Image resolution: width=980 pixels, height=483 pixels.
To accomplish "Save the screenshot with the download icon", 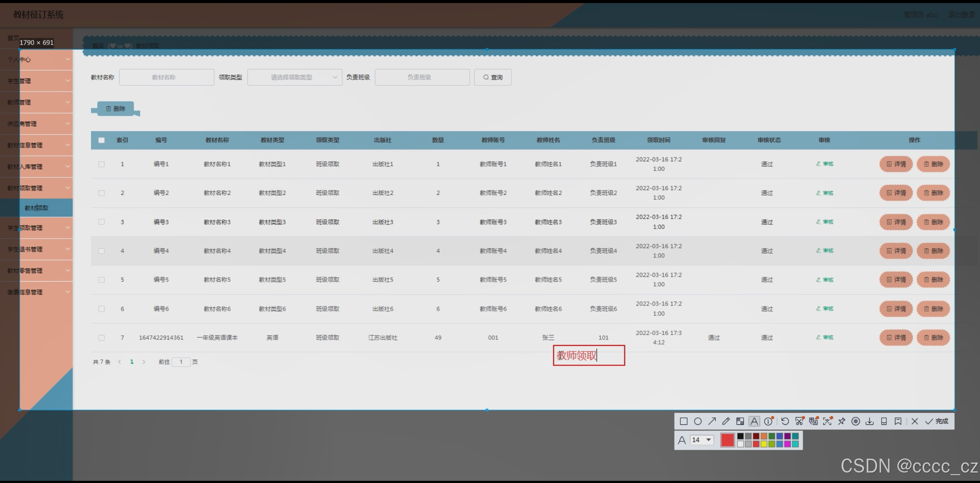I will [869, 421].
